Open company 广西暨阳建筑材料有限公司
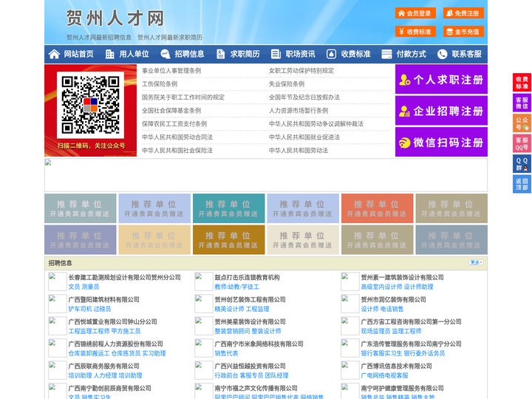The width and height of the screenshot is (532, 399). 104,299
